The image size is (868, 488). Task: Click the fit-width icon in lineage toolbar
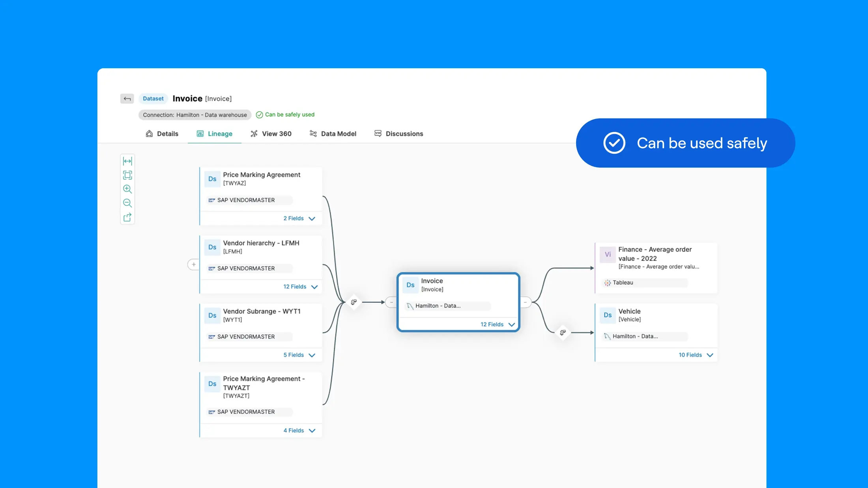coord(127,161)
